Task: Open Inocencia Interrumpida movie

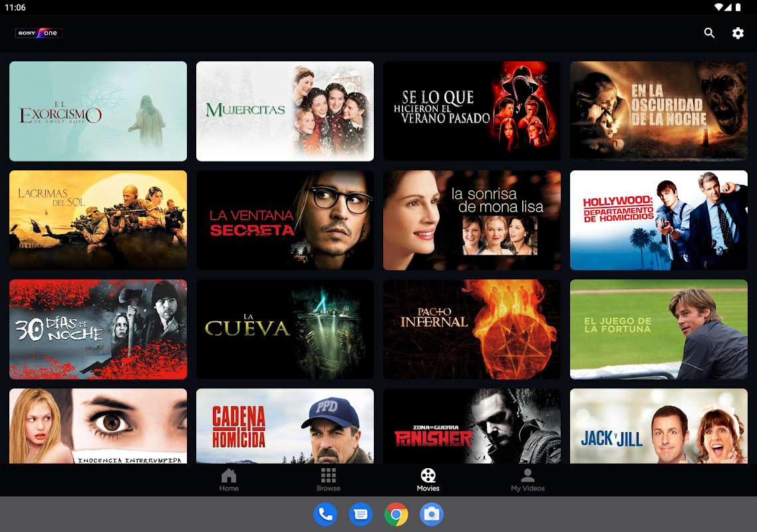Action: (x=98, y=426)
